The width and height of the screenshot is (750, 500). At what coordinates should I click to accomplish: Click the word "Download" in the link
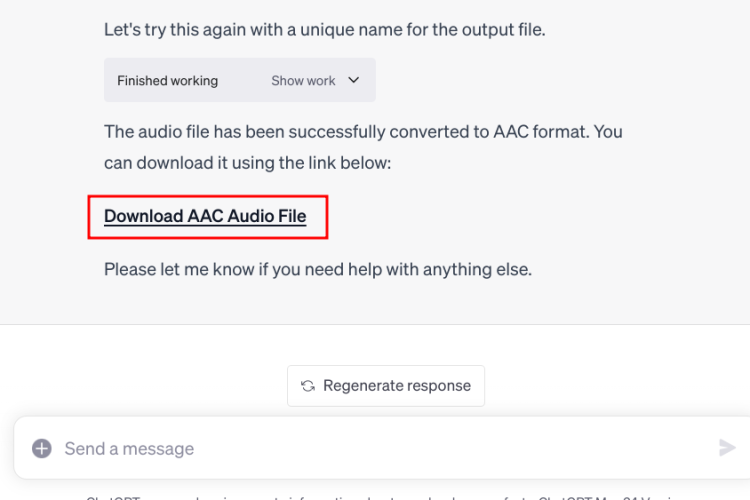(x=143, y=216)
